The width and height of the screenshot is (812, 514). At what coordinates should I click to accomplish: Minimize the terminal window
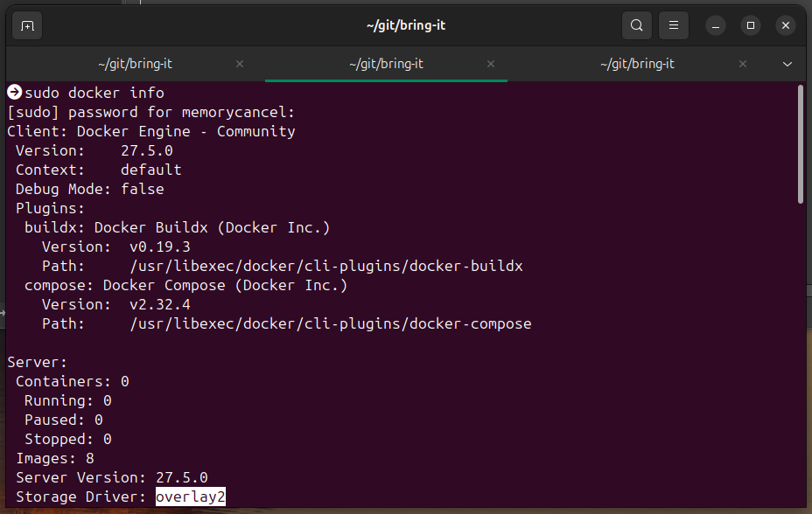tap(716, 26)
